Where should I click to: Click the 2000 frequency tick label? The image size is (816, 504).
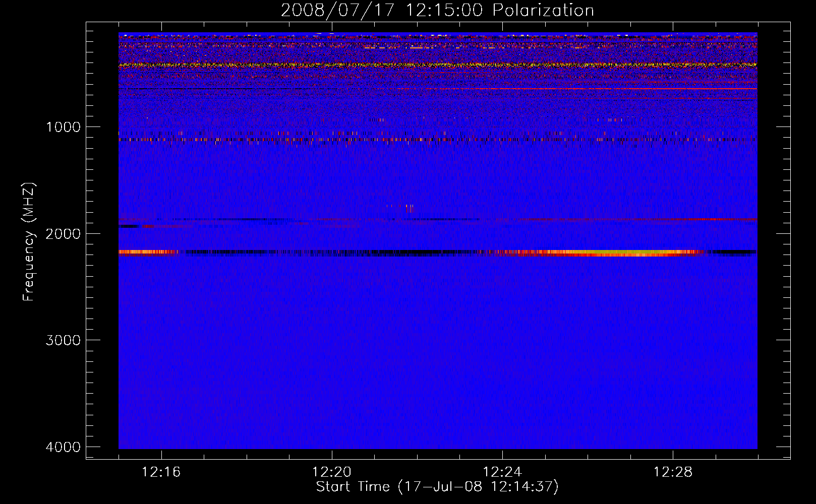[63, 234]
